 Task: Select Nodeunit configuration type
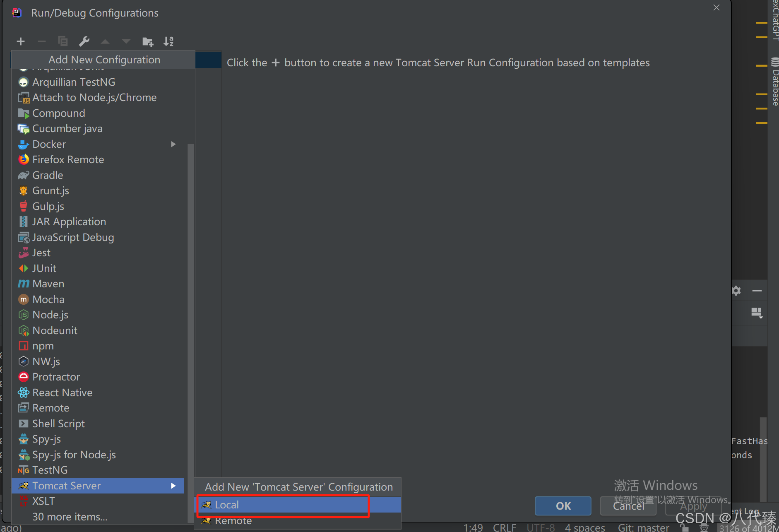point(98,330)
